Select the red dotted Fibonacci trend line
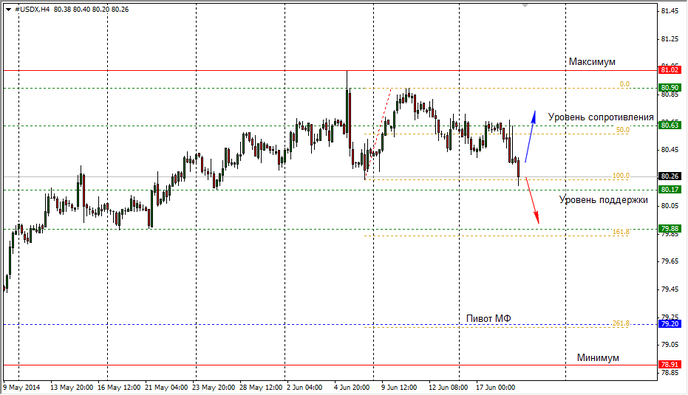Viewport: 688px width, 395px height. 378,134
